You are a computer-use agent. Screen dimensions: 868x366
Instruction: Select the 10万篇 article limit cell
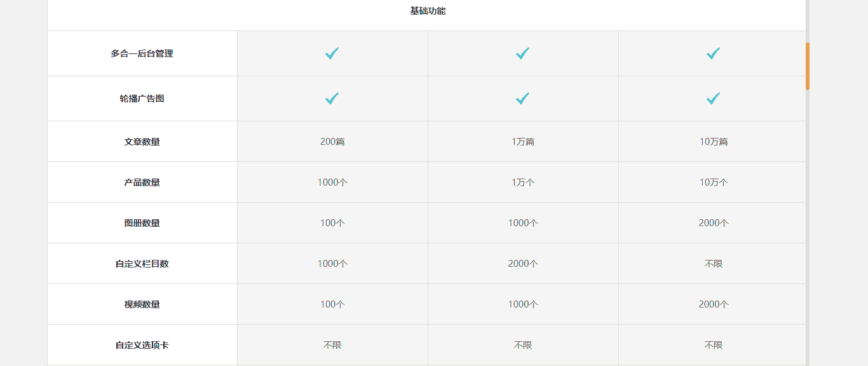(x=714, y=142)
